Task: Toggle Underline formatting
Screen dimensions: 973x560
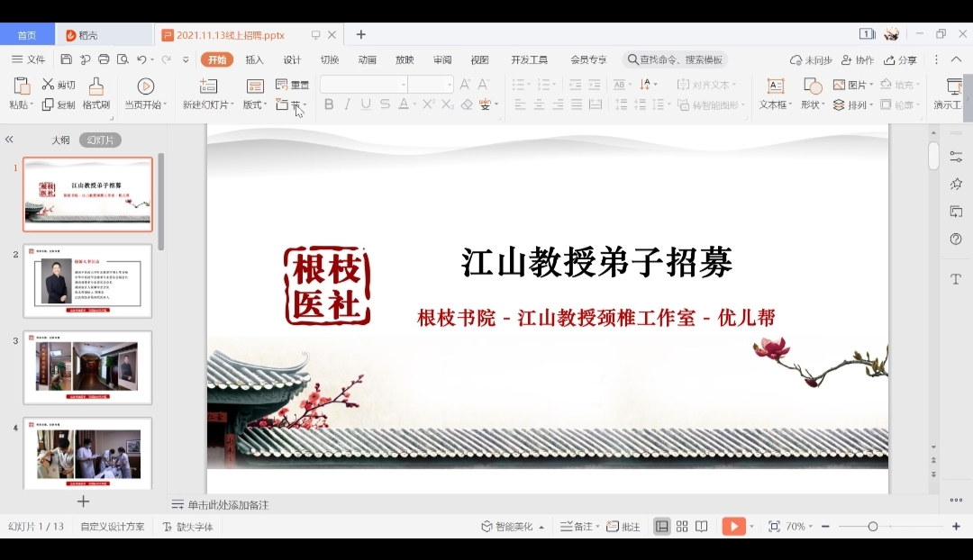Action: 366,104
